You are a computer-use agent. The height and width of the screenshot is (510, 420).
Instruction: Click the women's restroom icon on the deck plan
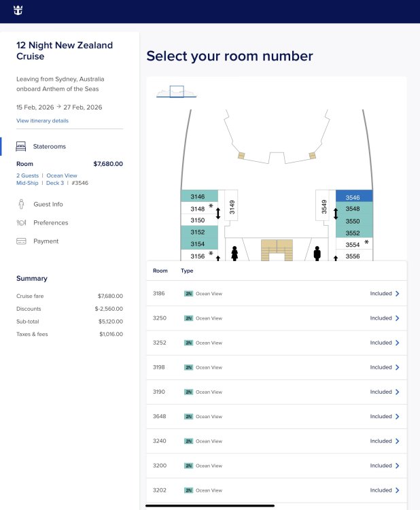coord(234,254)
